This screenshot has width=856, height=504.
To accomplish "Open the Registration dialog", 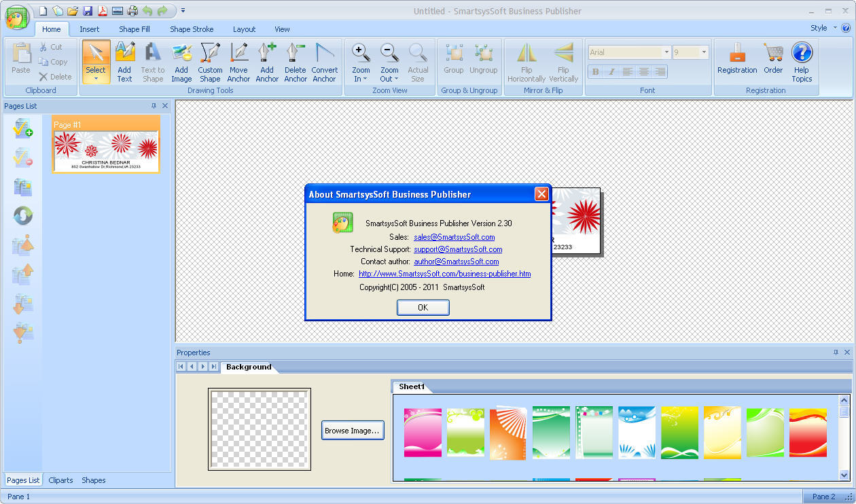I will tap(737, 58).
